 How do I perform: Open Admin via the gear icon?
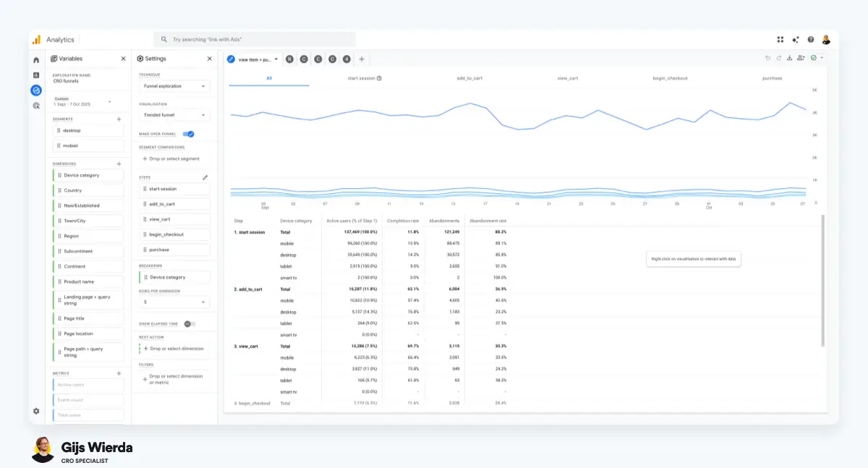35,411
